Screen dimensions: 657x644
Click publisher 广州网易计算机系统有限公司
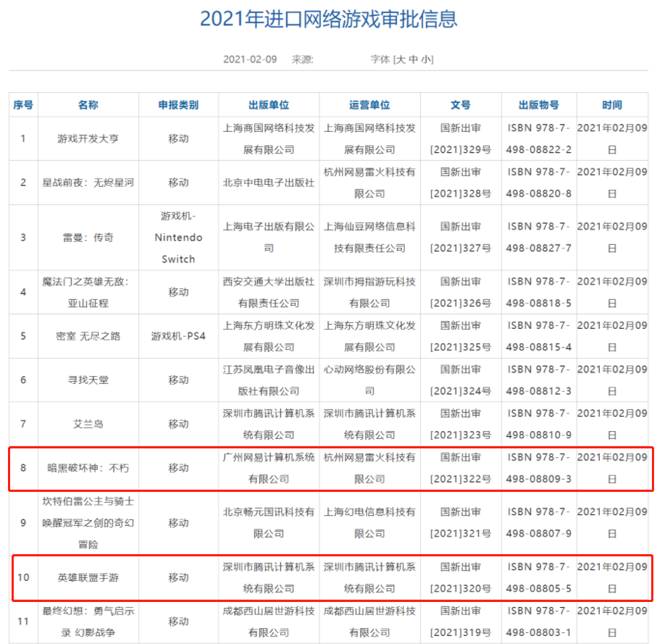point(269,468)
